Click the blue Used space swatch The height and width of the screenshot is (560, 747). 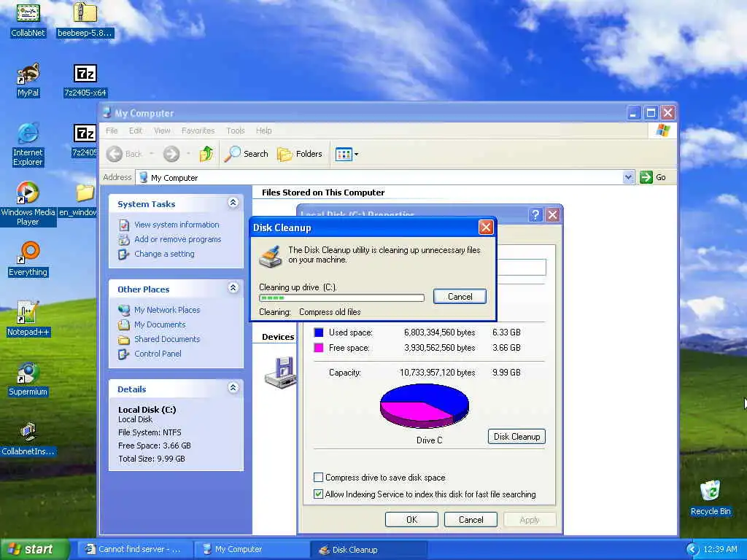[x=319, y=332]
